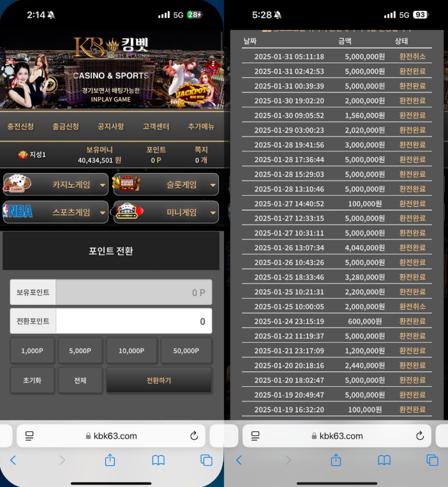Select the 2025-01-19 16:32:20 date entry

click(x=289, y=410)
